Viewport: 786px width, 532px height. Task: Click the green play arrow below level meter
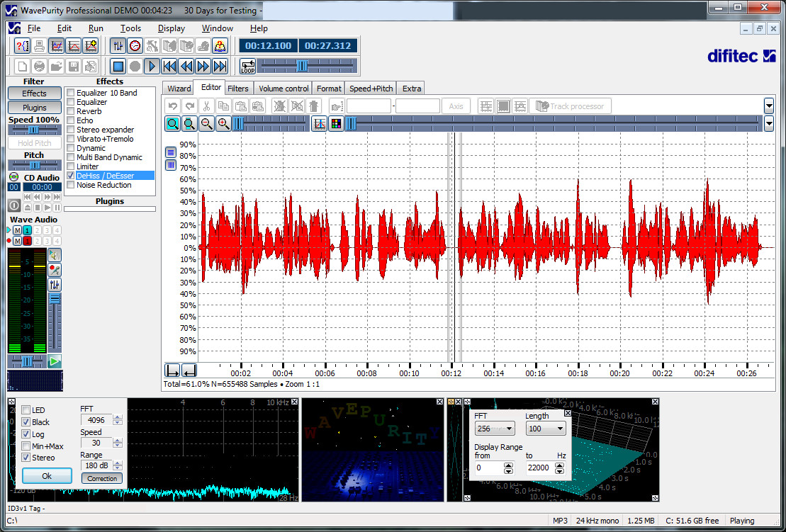pyautogui.click(x=55, y=361)
